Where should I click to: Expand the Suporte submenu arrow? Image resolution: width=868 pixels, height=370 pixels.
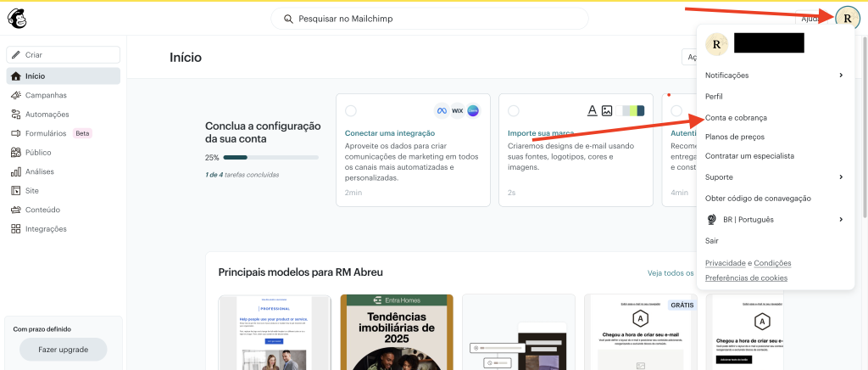click(841, 177)
